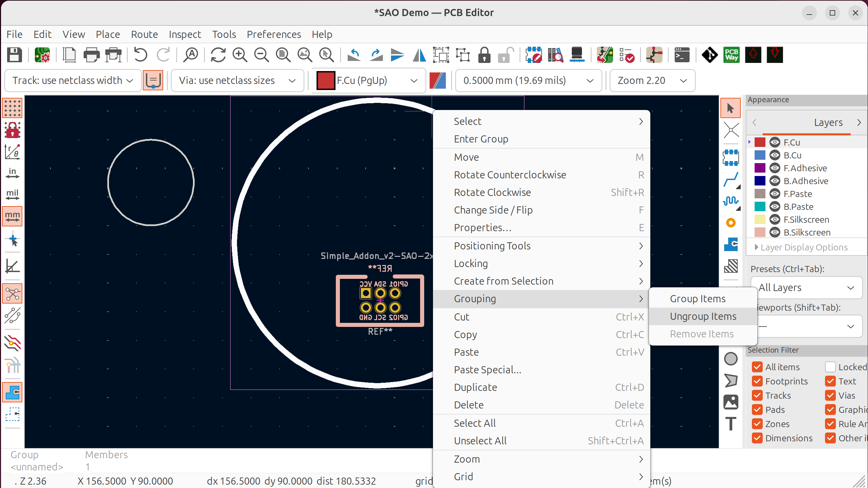Viewport: 868px width, 488px height.
Task: Toggle Pads selection filter checkbox
Action: (757, 409)
